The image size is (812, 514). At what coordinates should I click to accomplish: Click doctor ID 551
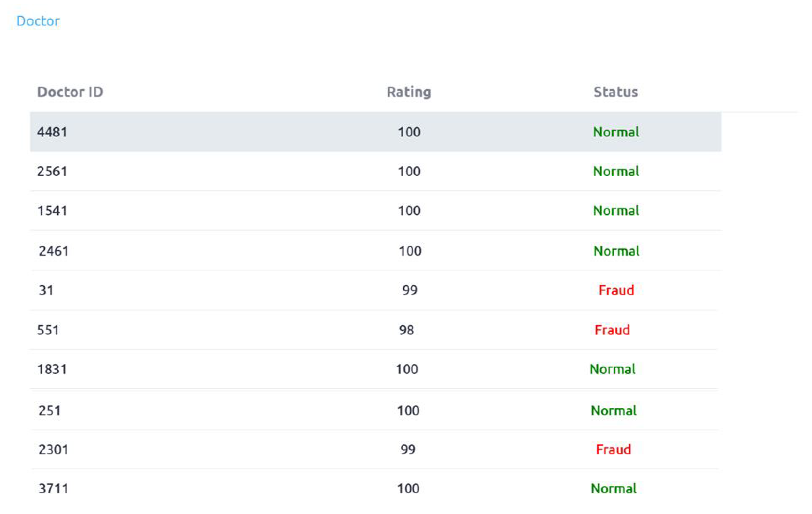(x=48, y=330)
